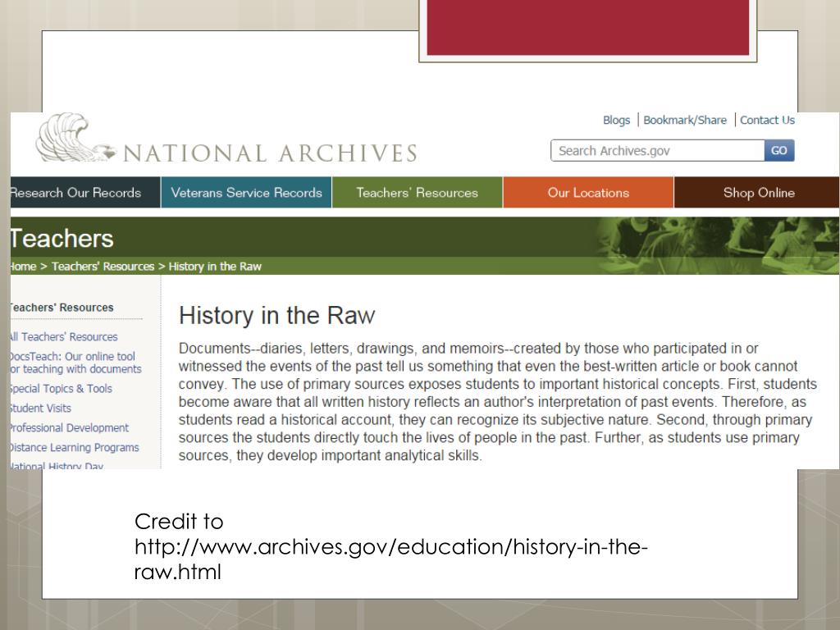Open DocsTeach online tool sidebar link
840x630 pixels.
pyautogui.click(x=75, y=363)
